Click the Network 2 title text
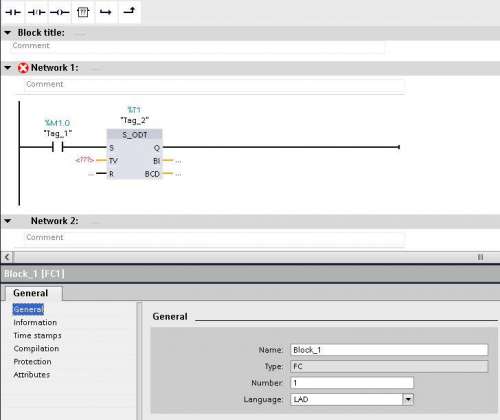Image resolution: width=500 pixels, height=420 pixels. [x=55, y=221]
